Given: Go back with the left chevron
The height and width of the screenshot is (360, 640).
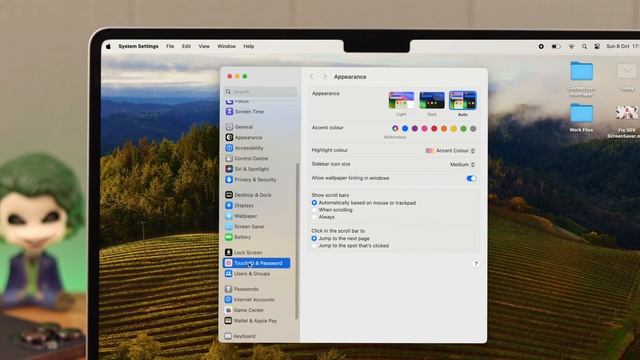Looking at the screenshot, I should (x=312, y=77).
